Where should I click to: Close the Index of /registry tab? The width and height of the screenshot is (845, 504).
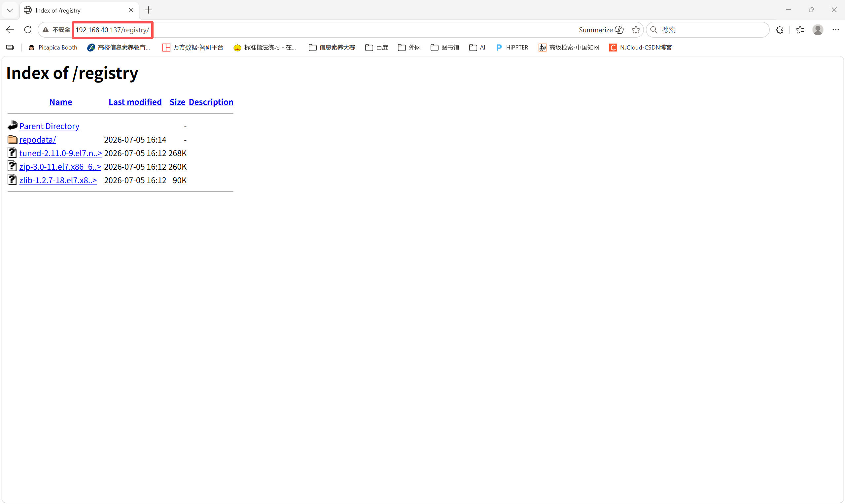(x=130, y=10)
